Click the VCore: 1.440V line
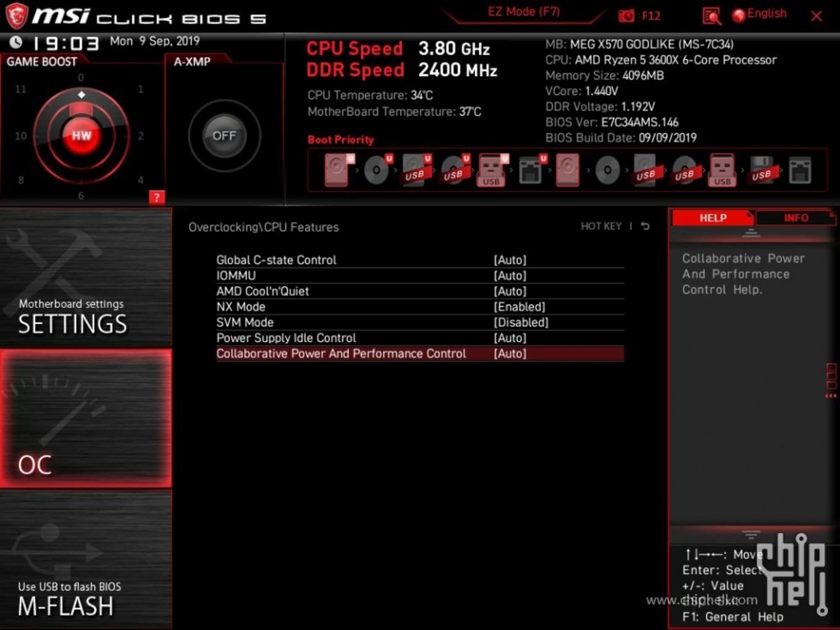This screenshot has width=840, height=630. pyautogui.click(x=582, y=91)
